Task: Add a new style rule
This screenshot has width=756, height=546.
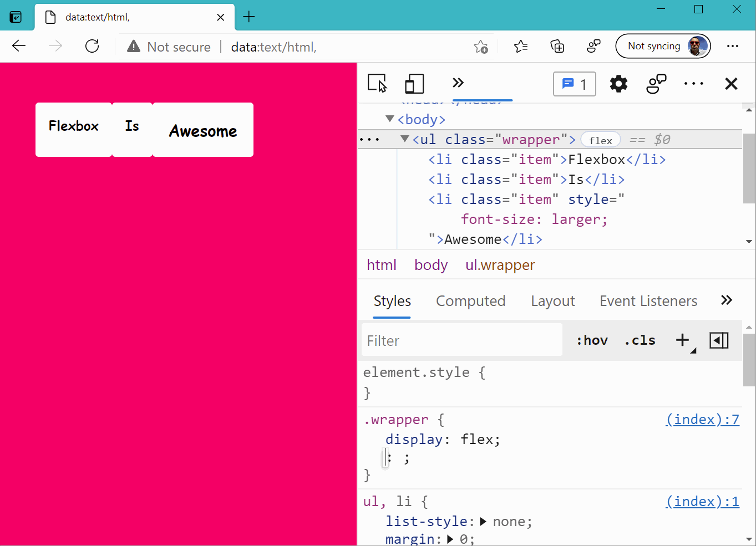Action: (682, 340)
